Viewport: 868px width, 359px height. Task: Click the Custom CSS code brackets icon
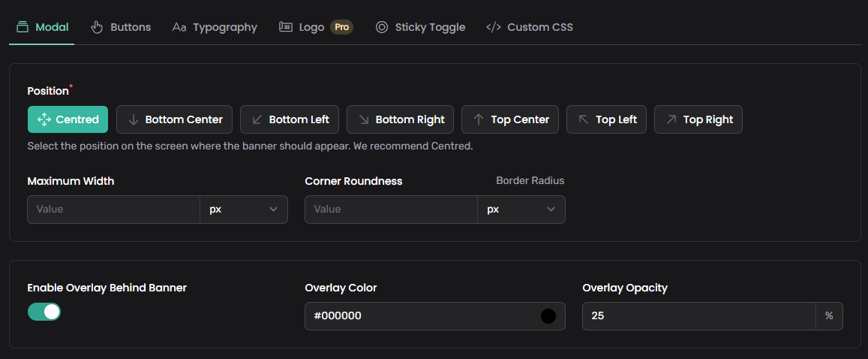pyautogui.click(x=494, y=27)
